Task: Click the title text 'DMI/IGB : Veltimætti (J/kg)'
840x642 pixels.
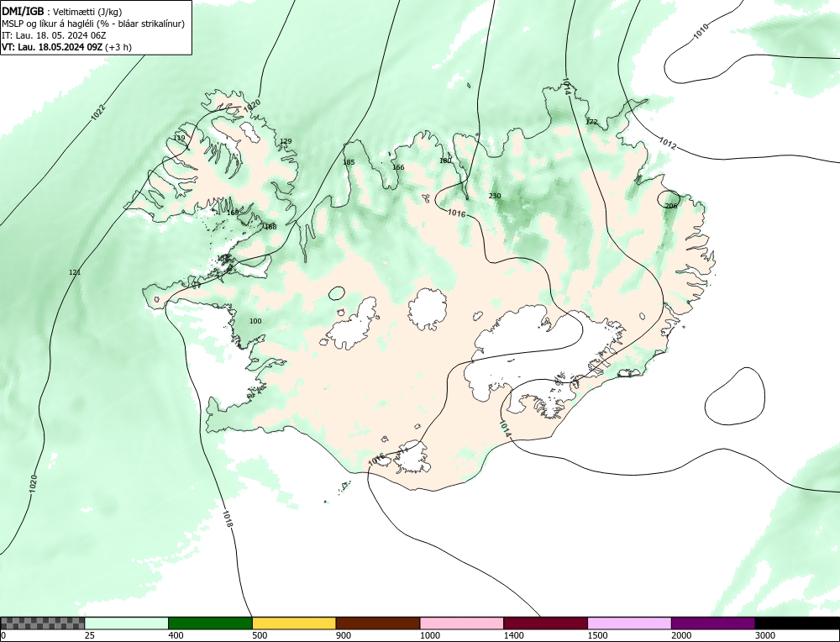Action: coord(61,12)
